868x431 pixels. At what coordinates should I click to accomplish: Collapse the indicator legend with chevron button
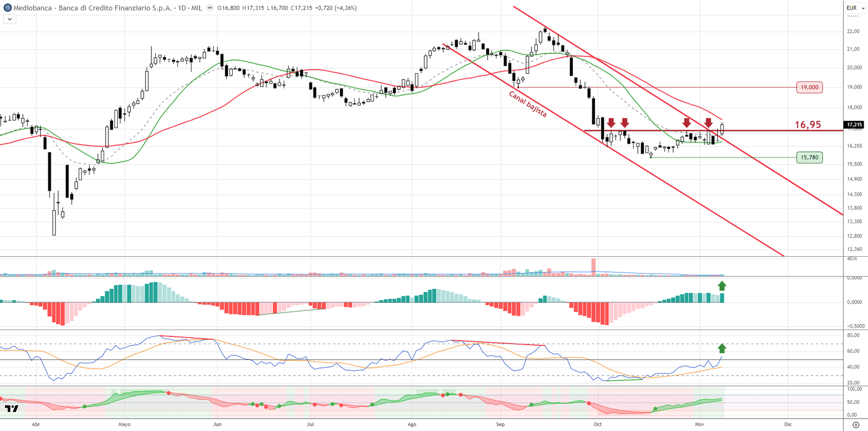9,19
